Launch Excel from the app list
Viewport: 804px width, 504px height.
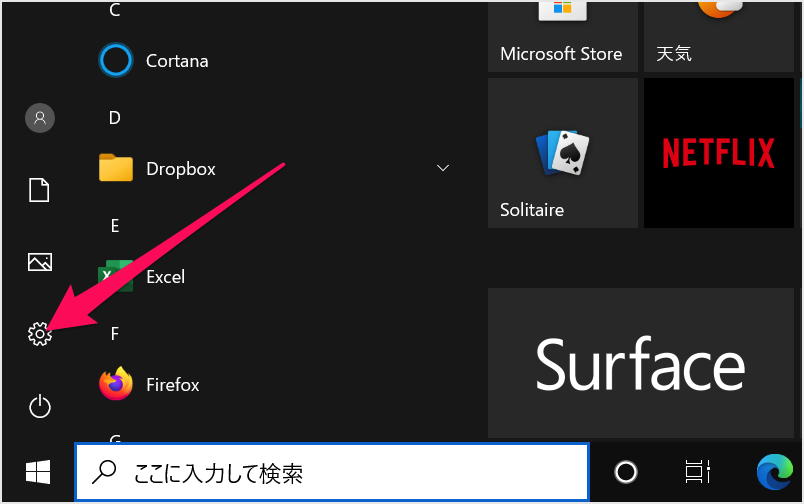point(142,276)
